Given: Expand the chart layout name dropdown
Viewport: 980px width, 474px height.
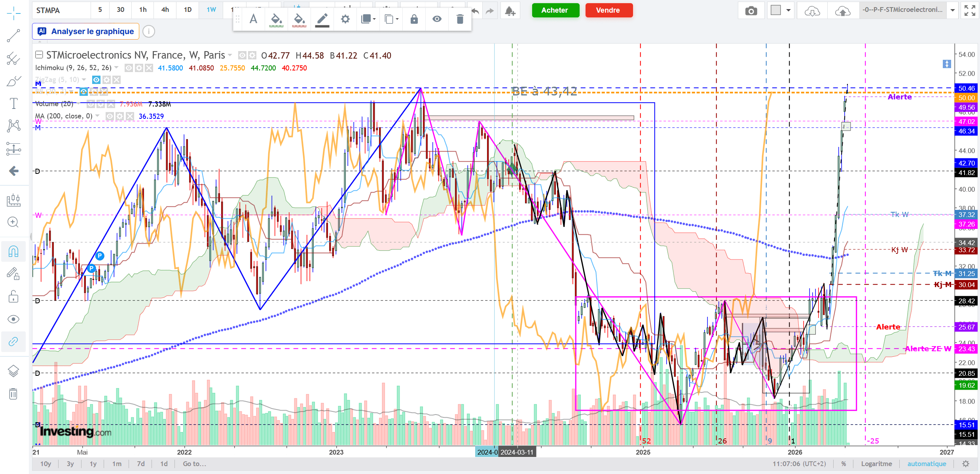Looking at the screenshot, I should 953,10.
